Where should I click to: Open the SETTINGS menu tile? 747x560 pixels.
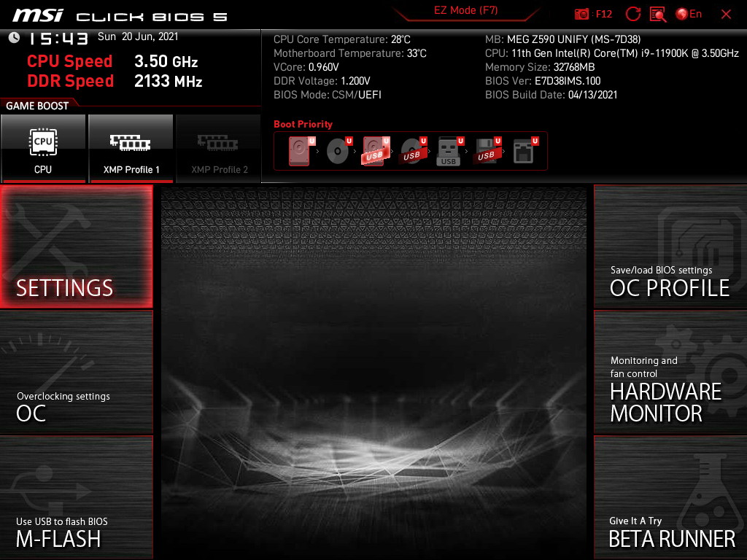76,246
